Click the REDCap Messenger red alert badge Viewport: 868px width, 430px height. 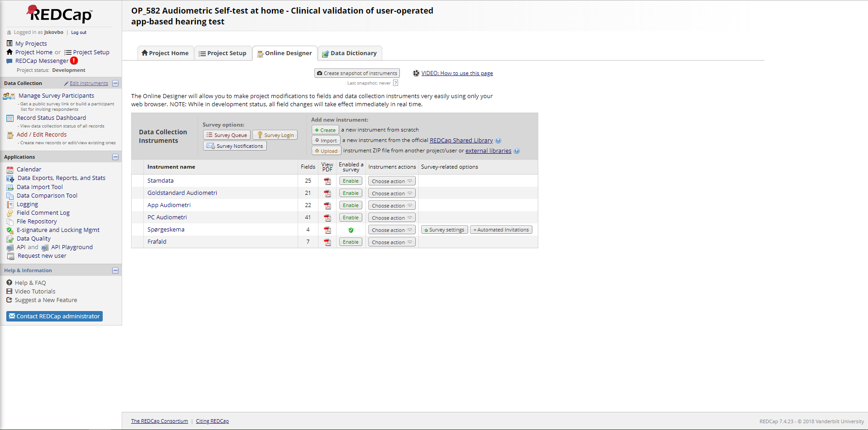click(74, 61)
